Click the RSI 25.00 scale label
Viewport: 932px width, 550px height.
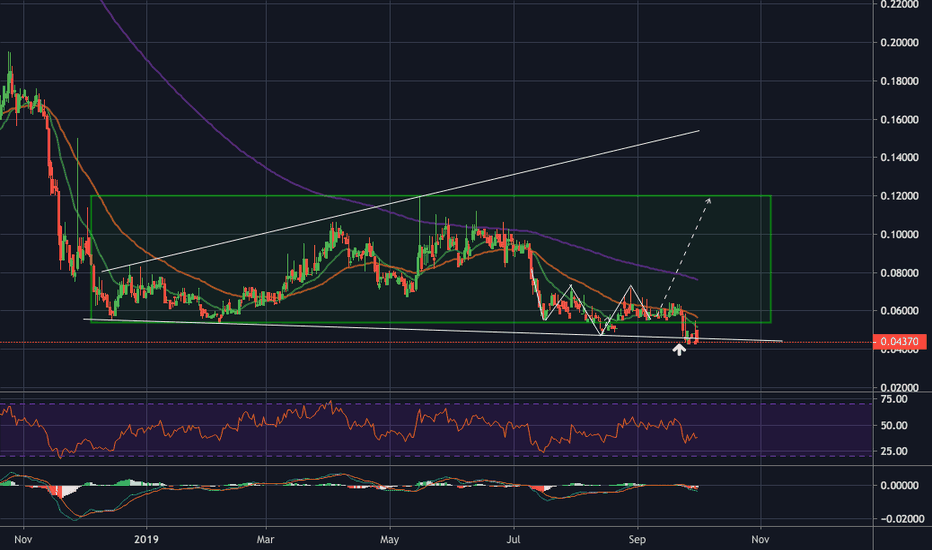(x=894, y=451)
